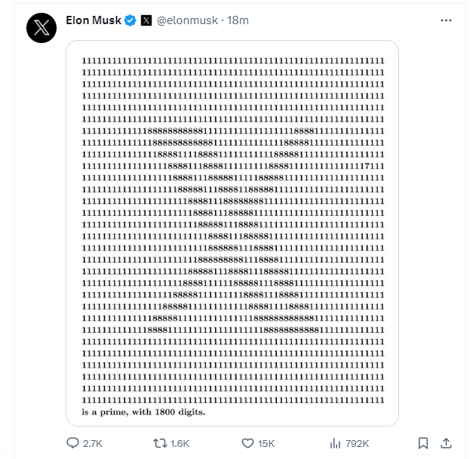Like the post with the heart icon
The width and height of the screenshot is (476, 459).
[x=247, y=443]
